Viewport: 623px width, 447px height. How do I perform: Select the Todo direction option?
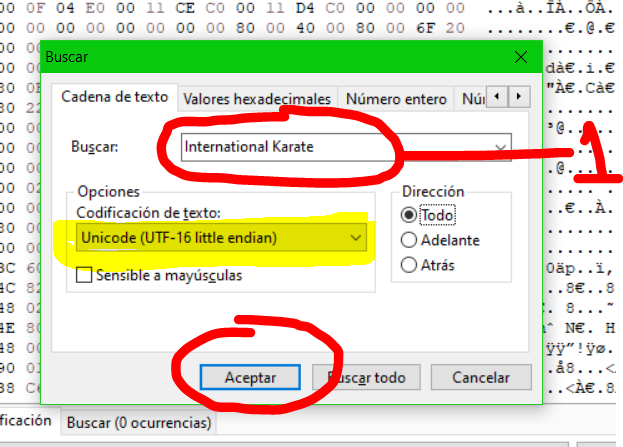[408, 215]
